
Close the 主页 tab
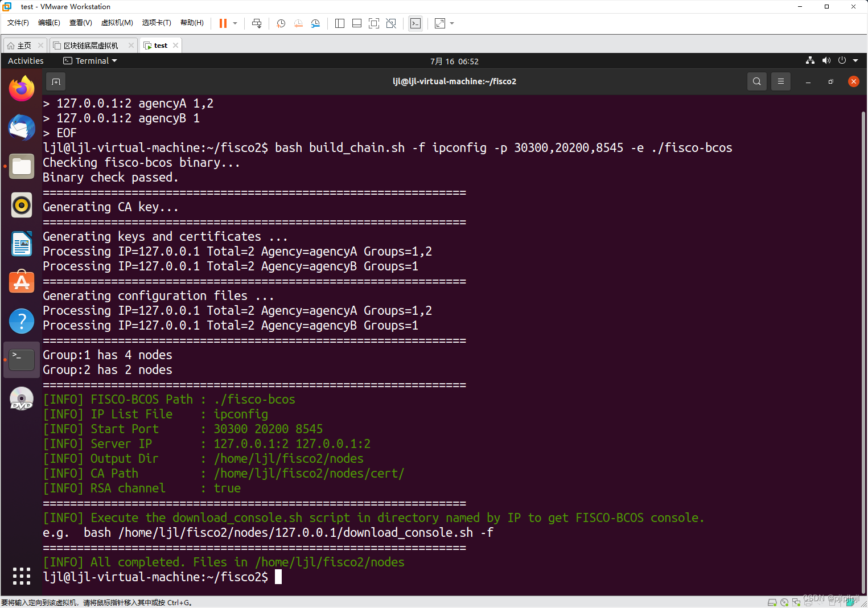coord(40,45)
